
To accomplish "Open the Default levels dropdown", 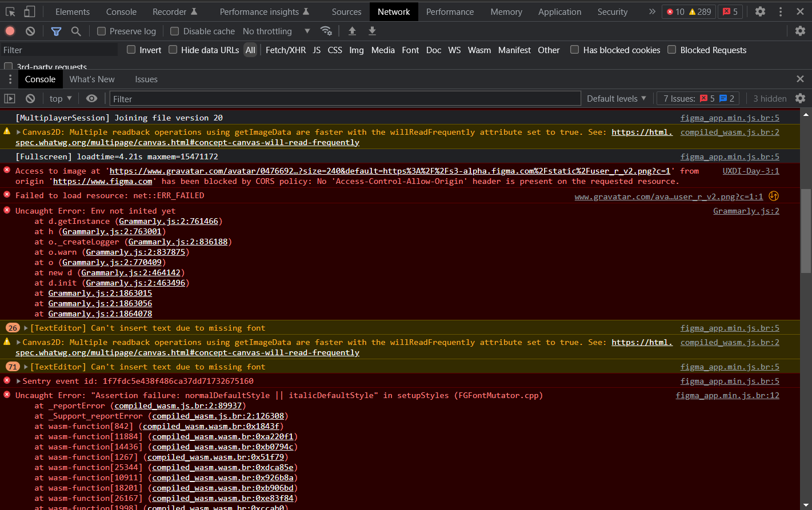I will tap(617, 98).
